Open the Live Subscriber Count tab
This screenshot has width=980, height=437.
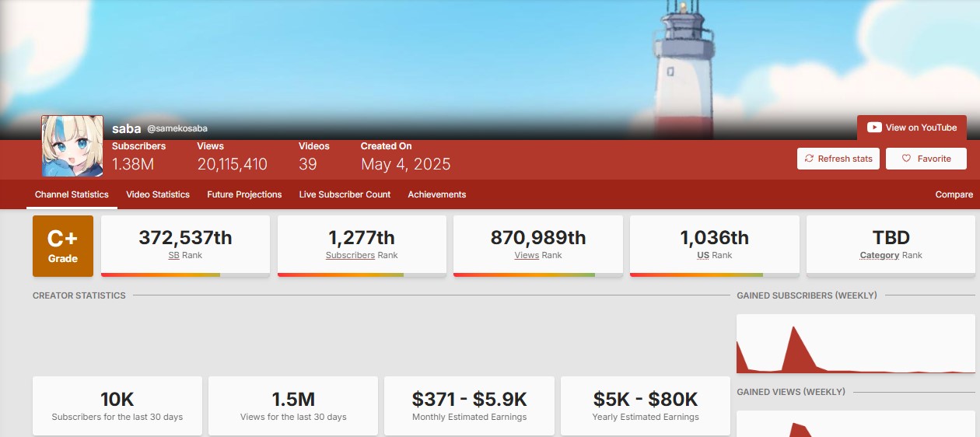point(345,194)
